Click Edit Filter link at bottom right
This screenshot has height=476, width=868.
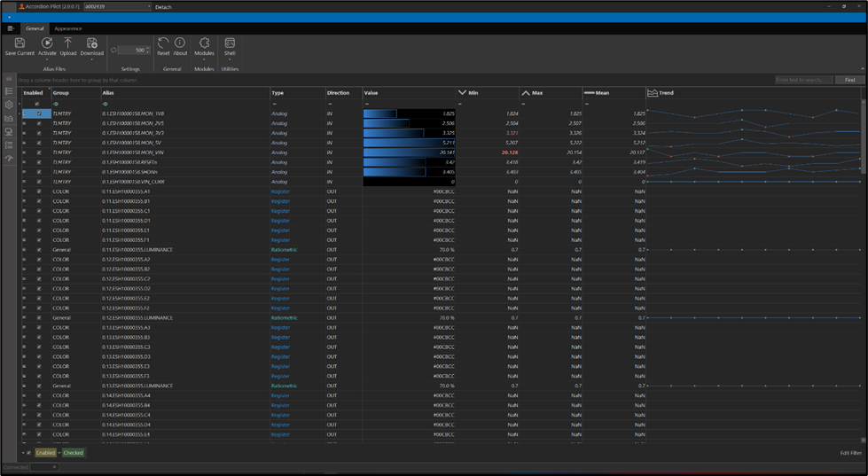[850, 453]
